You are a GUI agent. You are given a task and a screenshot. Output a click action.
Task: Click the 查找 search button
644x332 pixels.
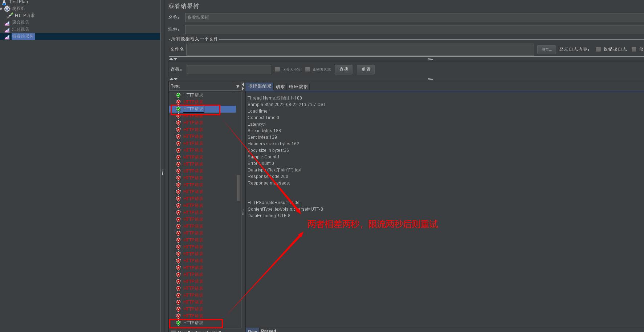click(x=344, y=69)
